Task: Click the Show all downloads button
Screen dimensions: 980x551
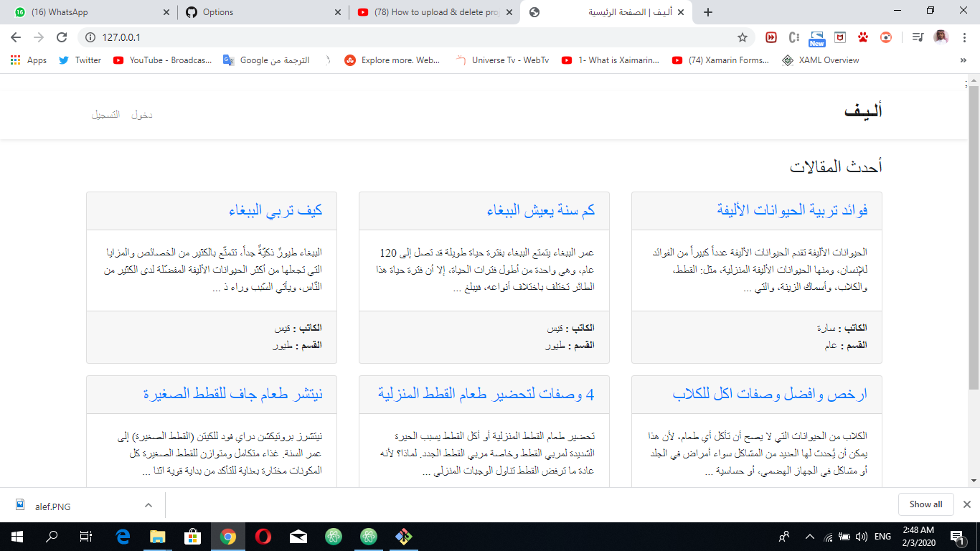Action: [925, 504]
